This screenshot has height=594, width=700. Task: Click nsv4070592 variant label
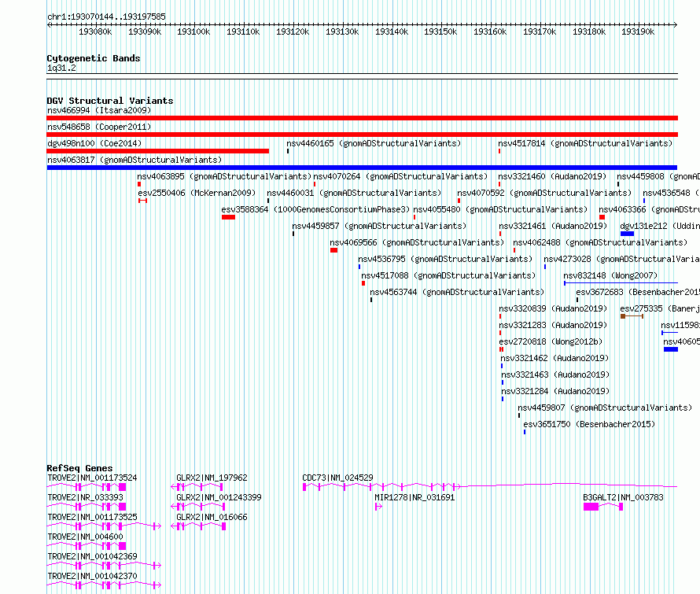pyautogui.click(x=544, y=193)
